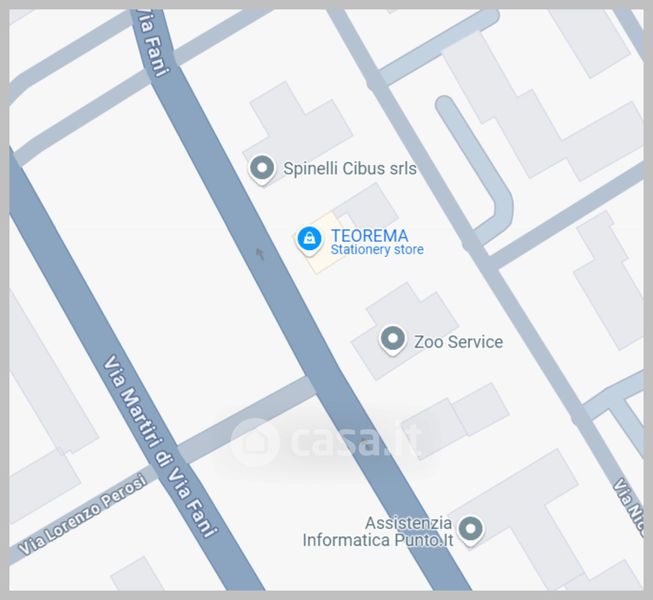Image resolution: width=653 pixels, height=600 pixels.
Task: Click the Spinelli Cibus srls map pin
Action: click(262, 169)
